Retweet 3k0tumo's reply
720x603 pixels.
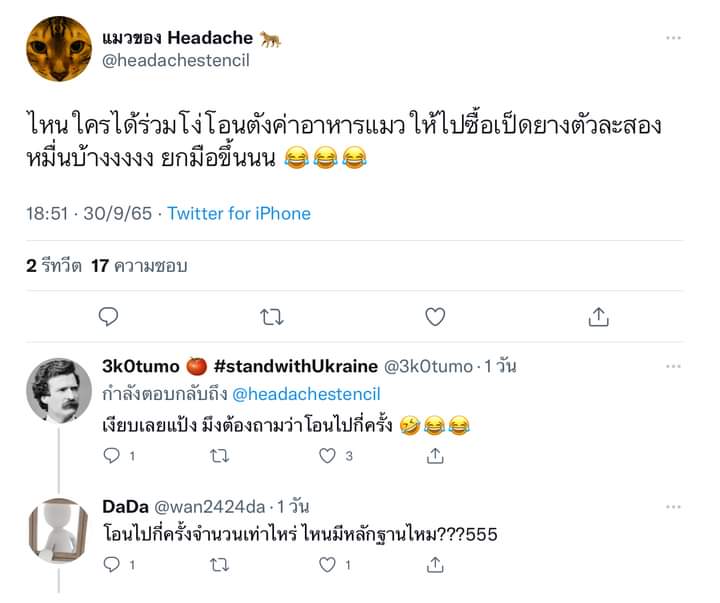[219, 456]
